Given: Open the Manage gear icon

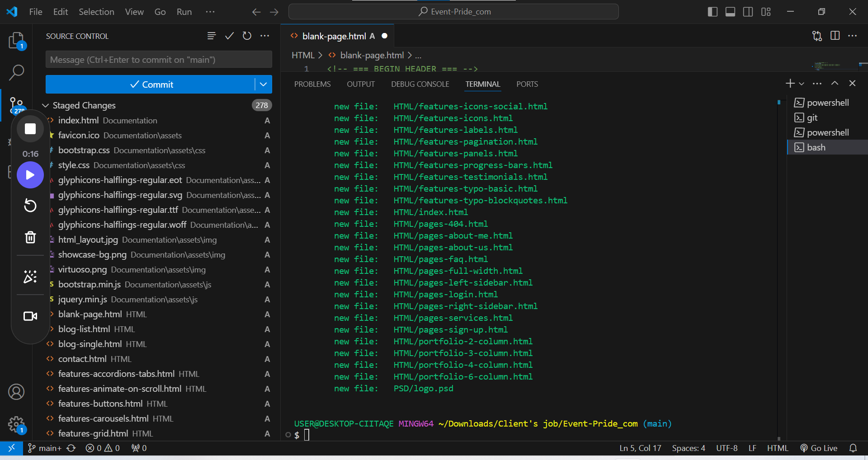Looking at the screenshot, I should click(x=16, y=424).
